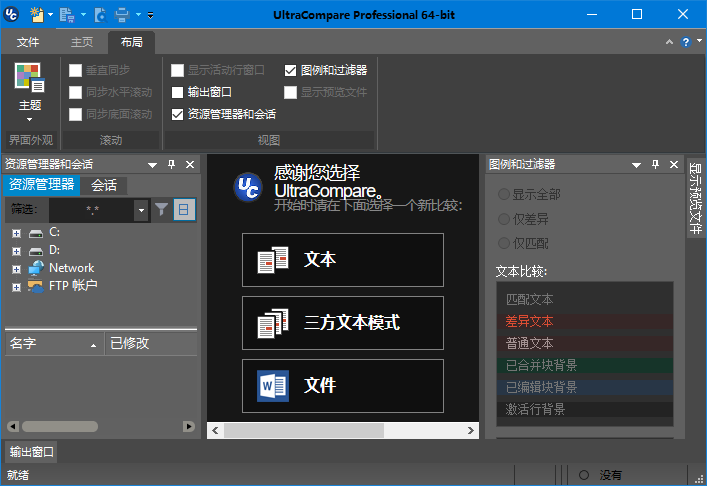Viewport: 707px width, 486px height.
Task: Expand the C: drive node
Action: click(17, 233)
